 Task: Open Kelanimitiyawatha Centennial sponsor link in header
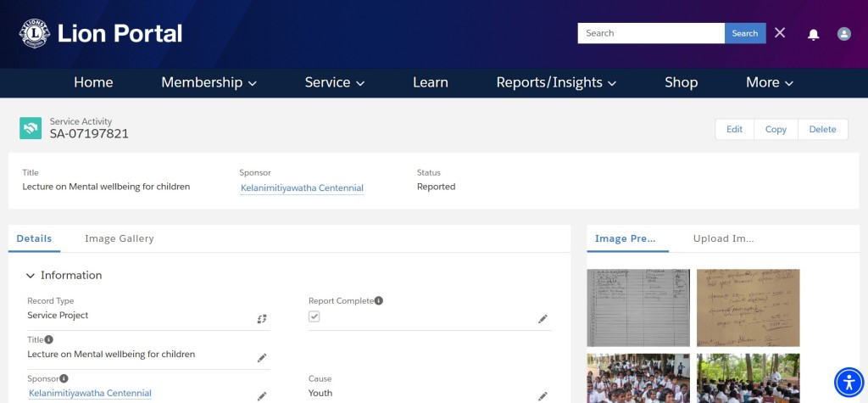click(302, 188)
